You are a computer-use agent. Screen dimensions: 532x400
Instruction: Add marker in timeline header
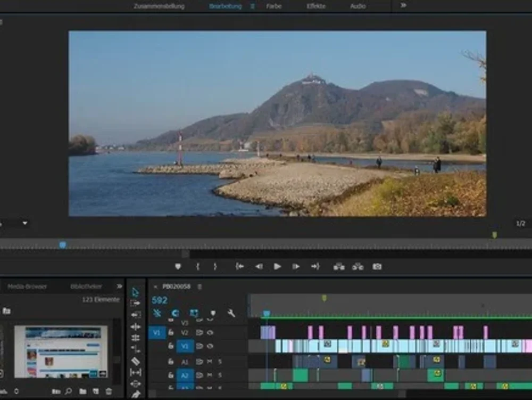[213, 313]
